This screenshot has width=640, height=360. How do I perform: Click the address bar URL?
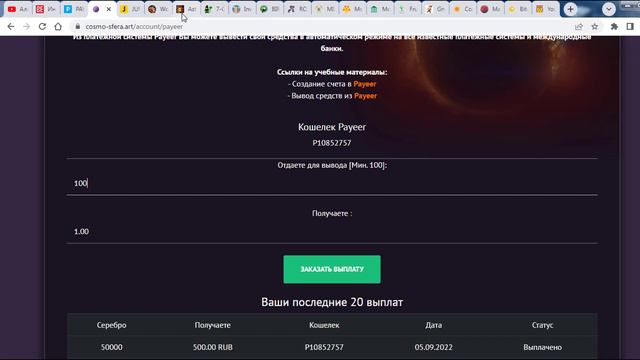(x=134, y=27)
